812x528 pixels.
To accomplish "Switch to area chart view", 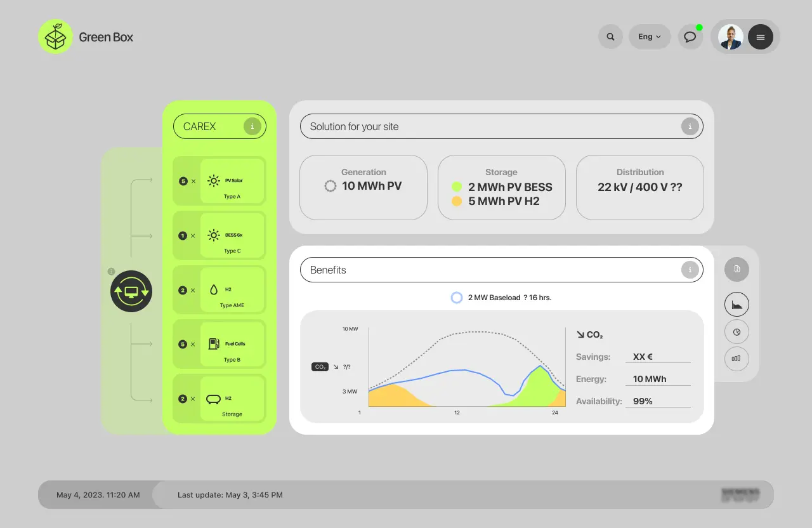I will coord(737,305).
